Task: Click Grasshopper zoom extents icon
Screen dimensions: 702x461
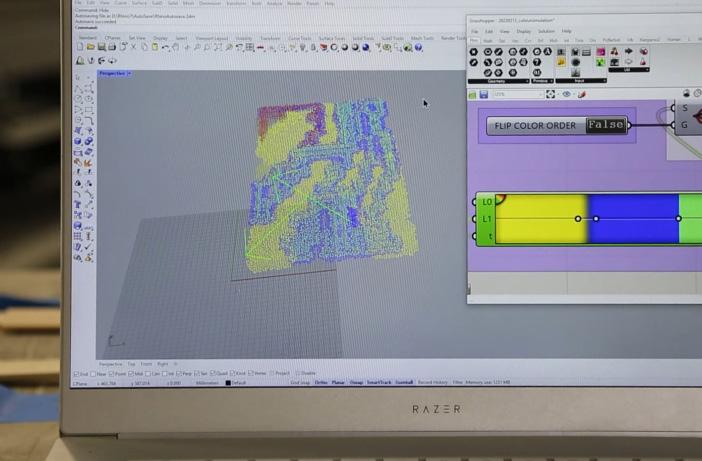Action: point(551,94)
